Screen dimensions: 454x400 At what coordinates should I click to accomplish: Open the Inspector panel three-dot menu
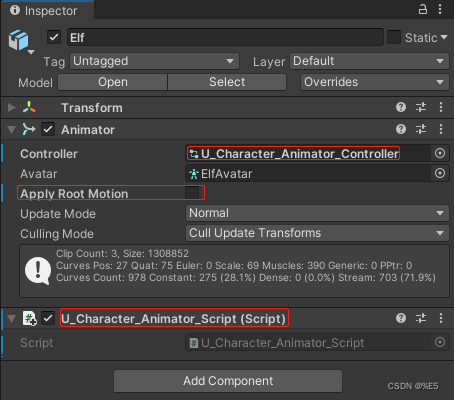pyautogui.click(x=440, y=9)
